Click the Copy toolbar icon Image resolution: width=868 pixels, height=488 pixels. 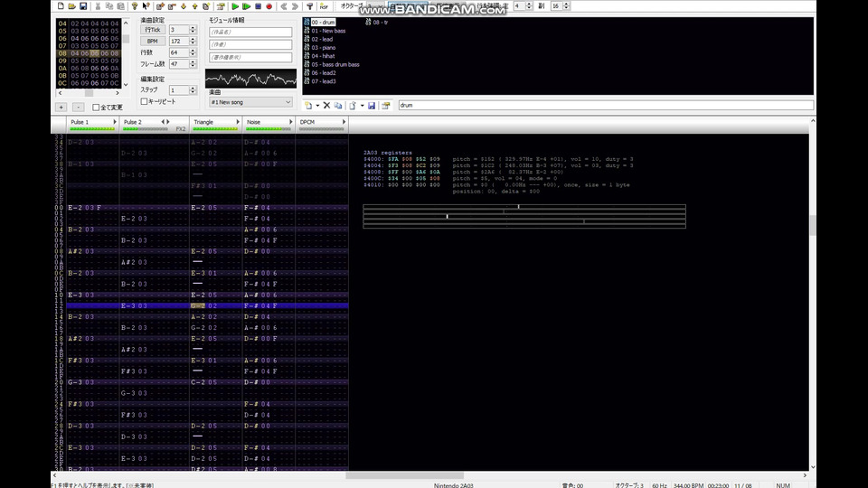(x=109, y=6)
